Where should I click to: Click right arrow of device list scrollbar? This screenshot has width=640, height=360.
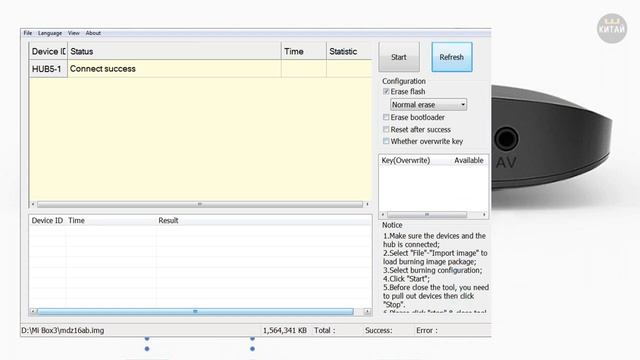[x=367, y=204]
